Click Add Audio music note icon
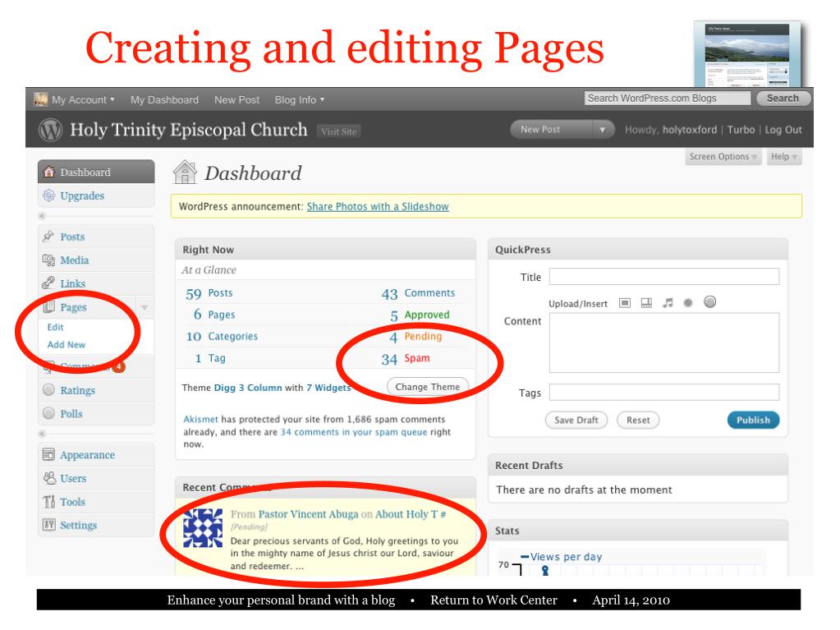 tap(668, 303)
